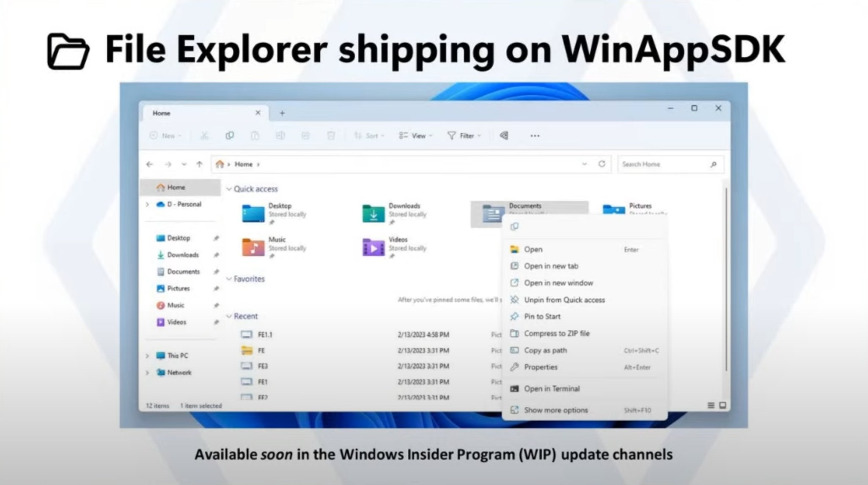Collapse the Recent section
The width and height of the screenshot is (868, 485).
pyautogui.click(x=229, y=316)
